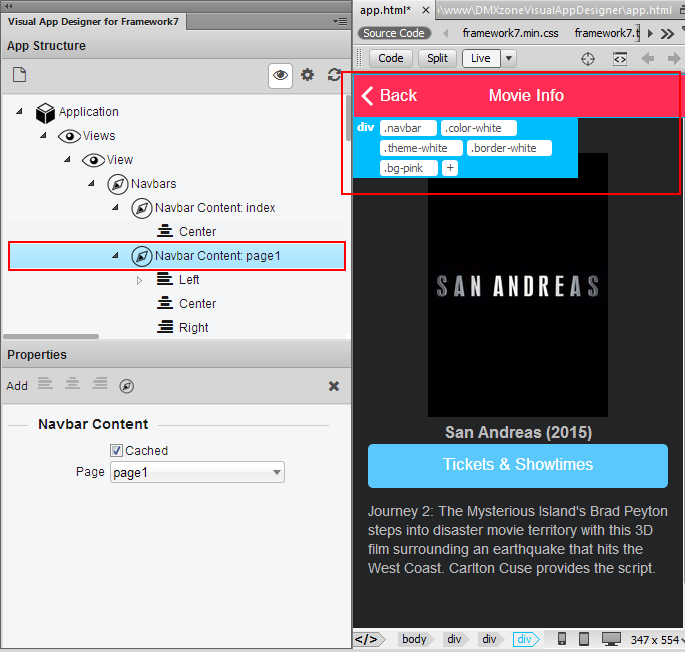
Task: Select the desktop size icon in status bar
Action: coord(611,639)
